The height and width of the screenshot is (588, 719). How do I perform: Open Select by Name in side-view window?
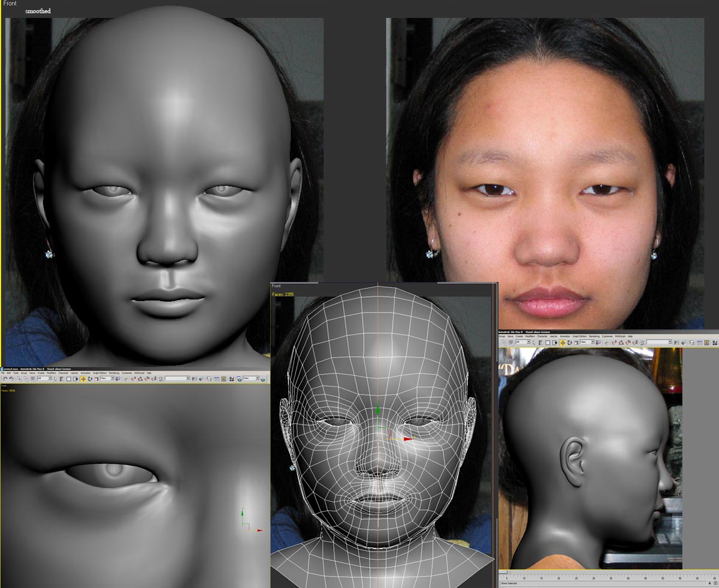point(540,343)
